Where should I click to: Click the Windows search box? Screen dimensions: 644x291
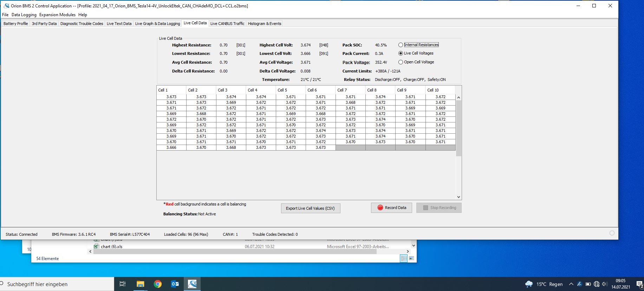[x=56, y=284]
